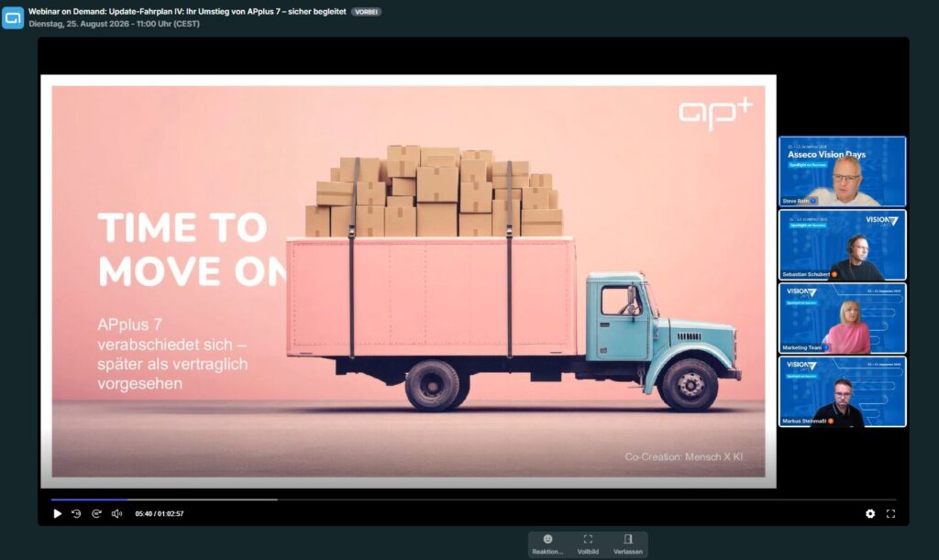The image size is (939, 560).
Task: Leave the webinar with Verlassen
Action: pos(627,544)
